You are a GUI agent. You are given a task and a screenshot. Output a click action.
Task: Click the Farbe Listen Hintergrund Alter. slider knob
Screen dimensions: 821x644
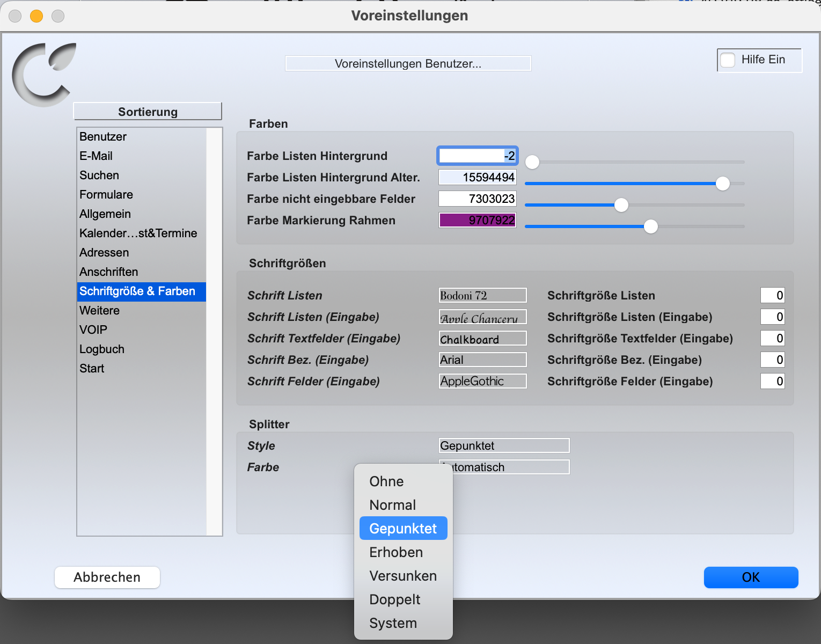click(x=723, y=184)
